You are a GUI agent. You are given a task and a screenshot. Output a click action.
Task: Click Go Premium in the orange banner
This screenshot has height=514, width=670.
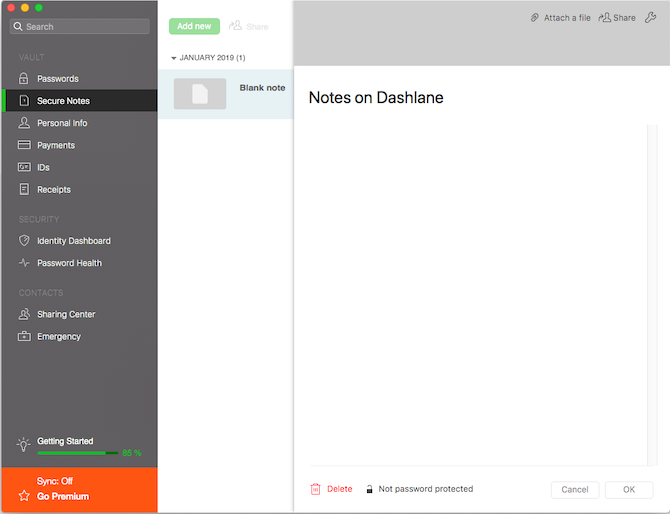[63, 496]
